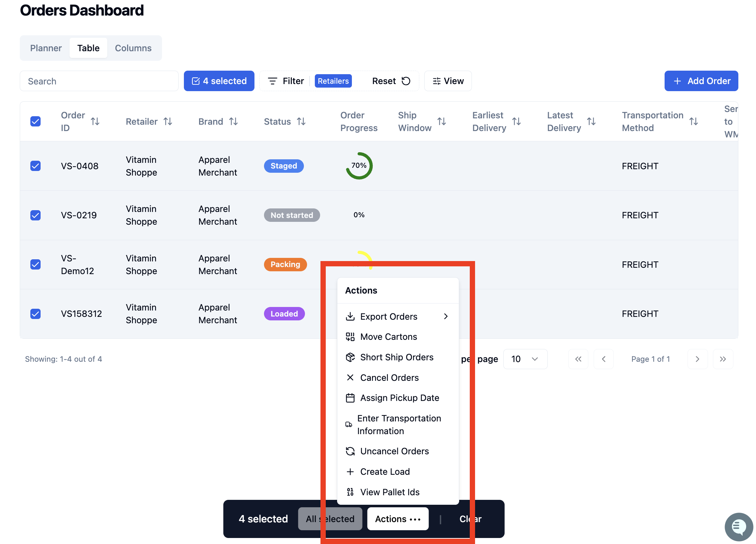Click the View Pallet Ids icon
The height and width of the screenshot is (544, 756).
point(350,492)
